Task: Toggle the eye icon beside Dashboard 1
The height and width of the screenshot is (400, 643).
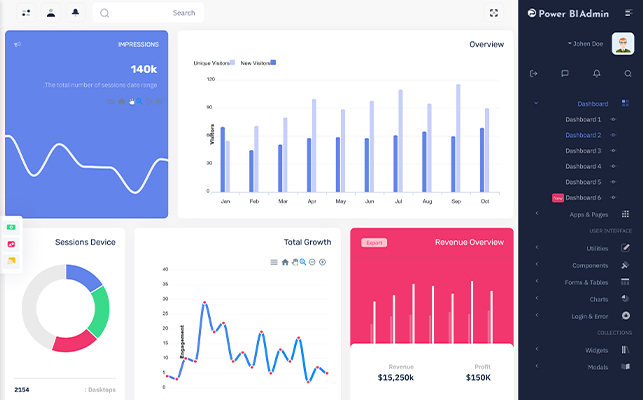Action: point(613,119)
